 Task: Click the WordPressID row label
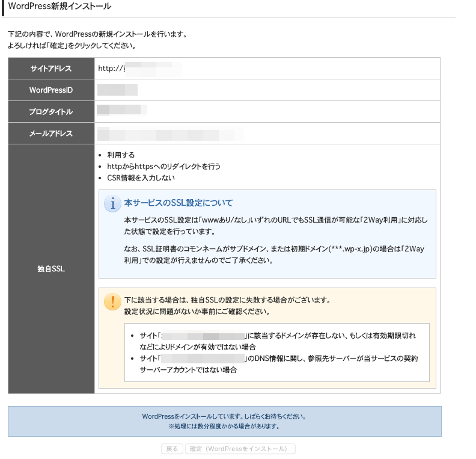[x=51, y=90]
